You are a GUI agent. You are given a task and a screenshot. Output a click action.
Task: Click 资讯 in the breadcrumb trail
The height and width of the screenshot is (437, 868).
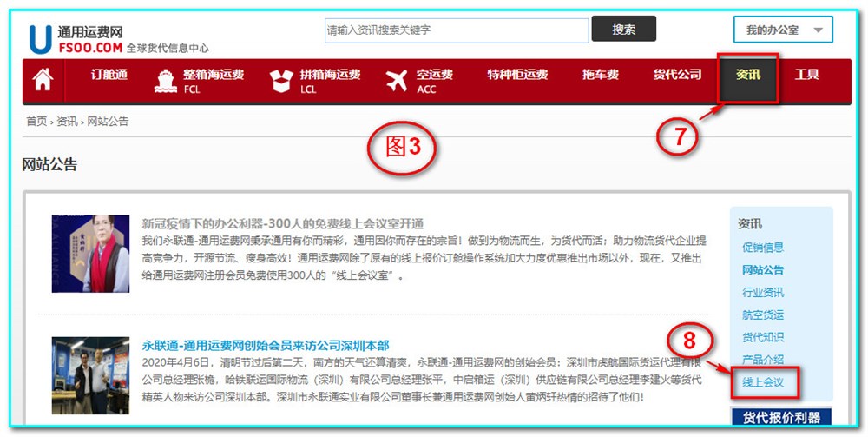coord(67,122)
